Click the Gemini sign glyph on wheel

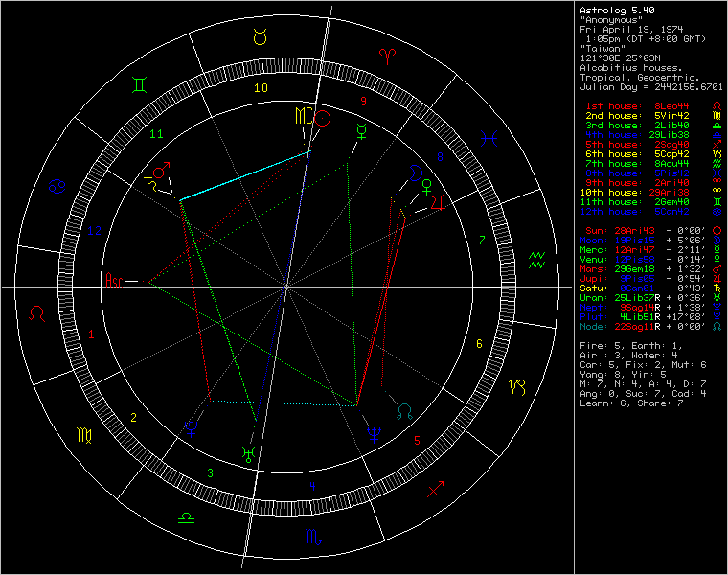coord(139,85)
